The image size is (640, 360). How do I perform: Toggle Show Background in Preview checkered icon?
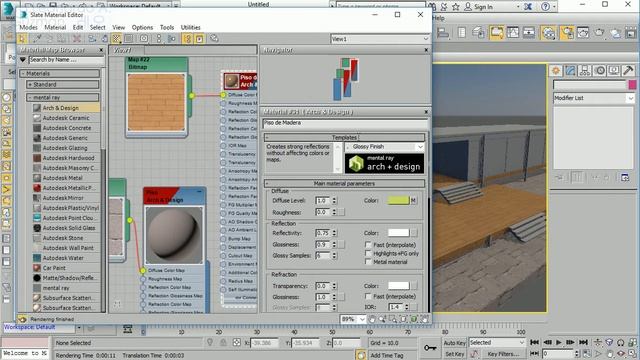tap(116, 38)
